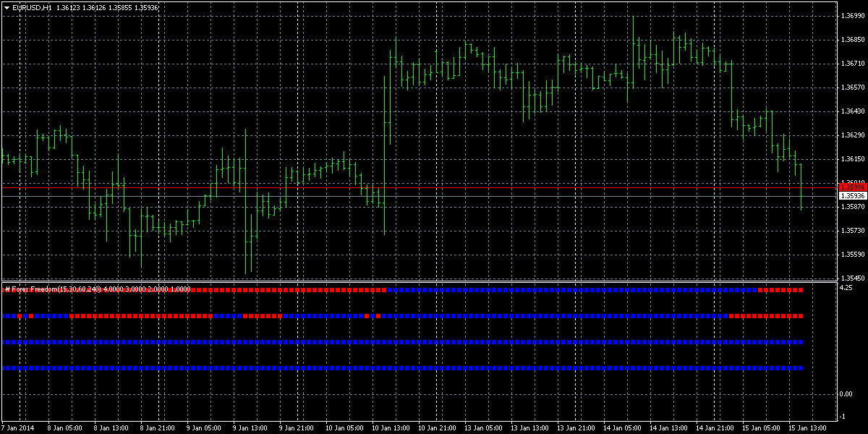Click the 10 Jan 13:00 time label
This screenshot has height=434, width=868.
point(389,427)
